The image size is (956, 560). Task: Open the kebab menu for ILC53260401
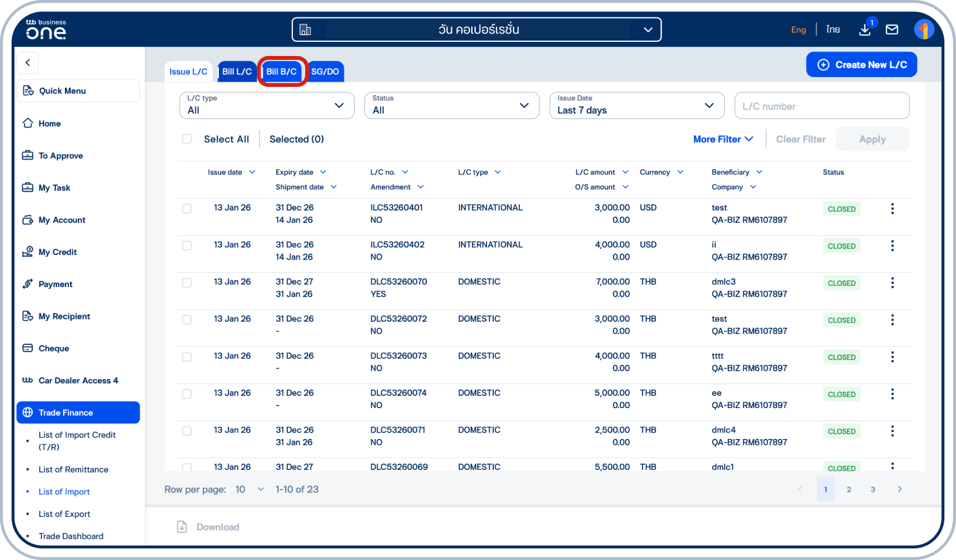point(892,209)
